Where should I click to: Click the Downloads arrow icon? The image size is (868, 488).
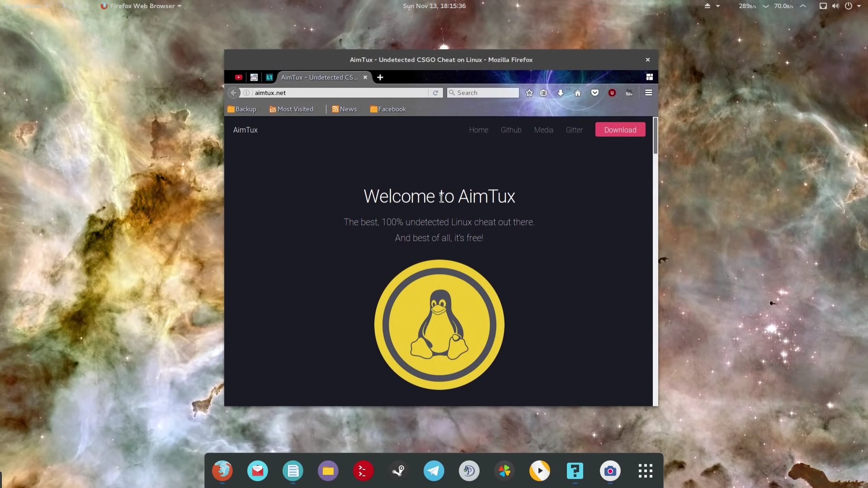561,93
